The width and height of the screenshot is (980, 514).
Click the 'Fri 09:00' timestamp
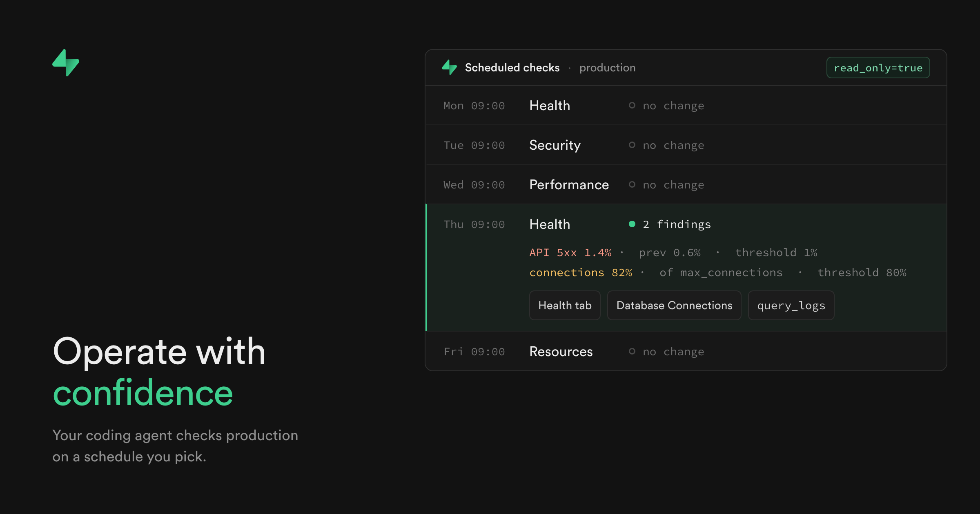pyautogui.click(x=474, y=352)
